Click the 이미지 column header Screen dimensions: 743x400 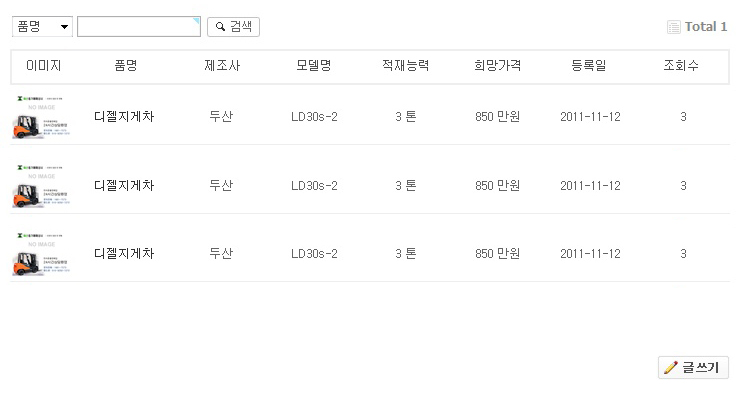point(44,66)
